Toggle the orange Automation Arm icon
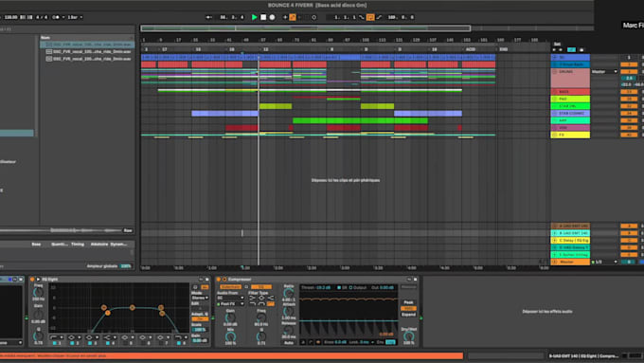This screenshot has height=363, width=644. click(x=293, y=17)
